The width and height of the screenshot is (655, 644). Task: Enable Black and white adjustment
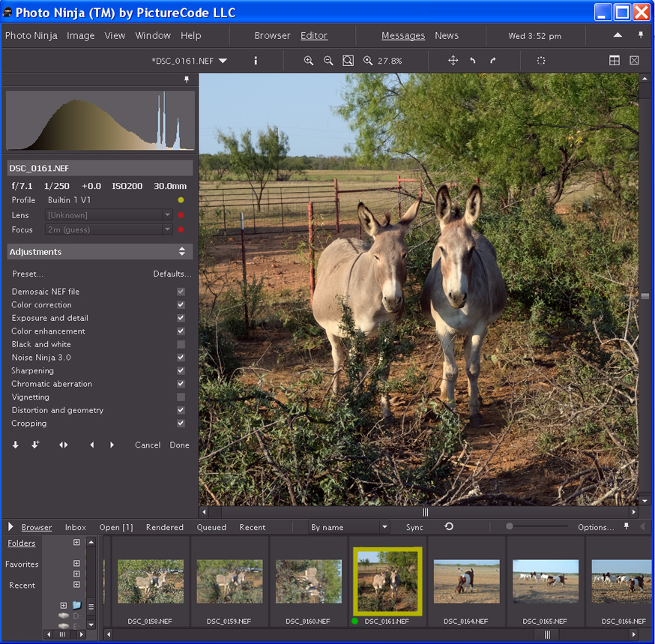[181, 344]
